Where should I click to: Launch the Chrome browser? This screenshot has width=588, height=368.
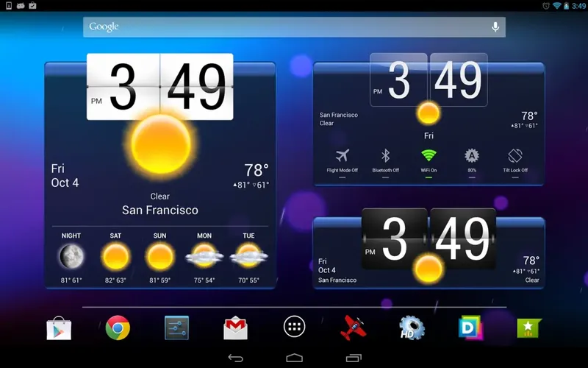(x=118, y=328)
